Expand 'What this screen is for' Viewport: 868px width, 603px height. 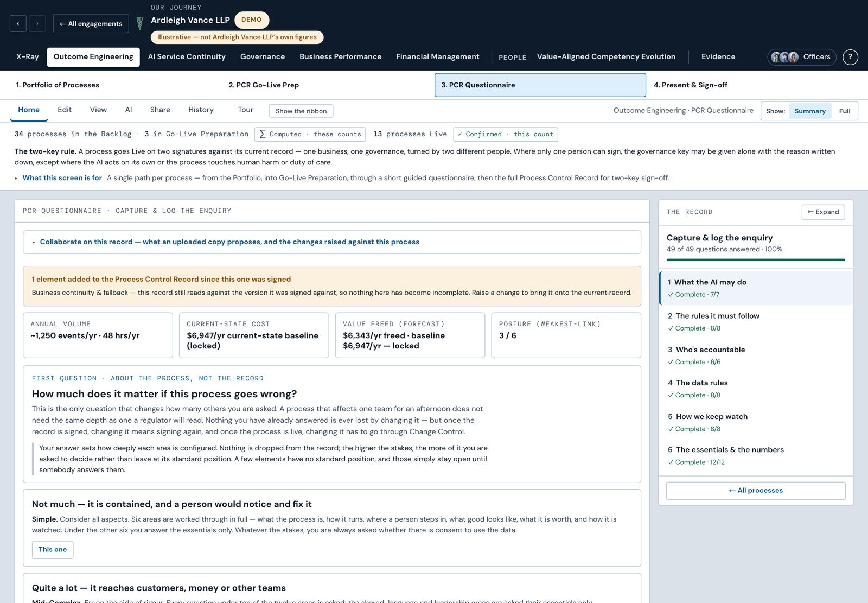click(x=62, y=178)
